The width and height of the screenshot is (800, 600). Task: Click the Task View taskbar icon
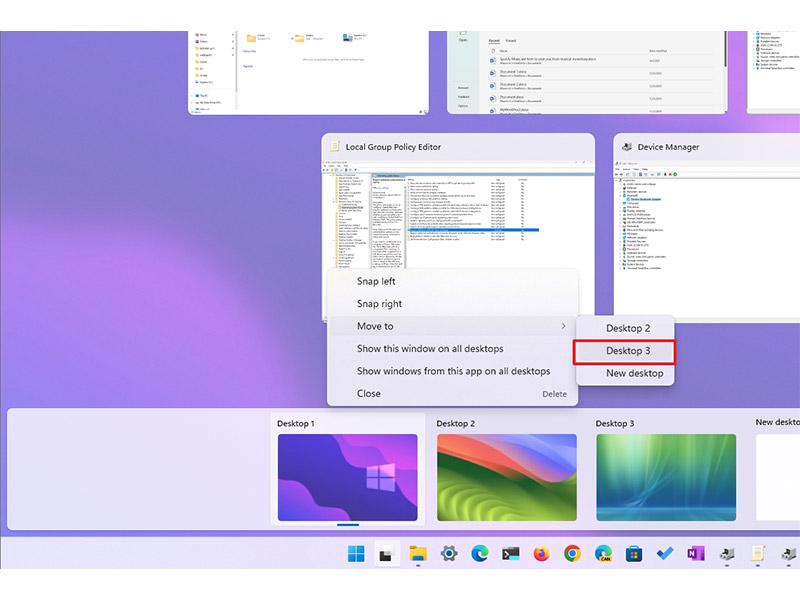tap(387, 554)
